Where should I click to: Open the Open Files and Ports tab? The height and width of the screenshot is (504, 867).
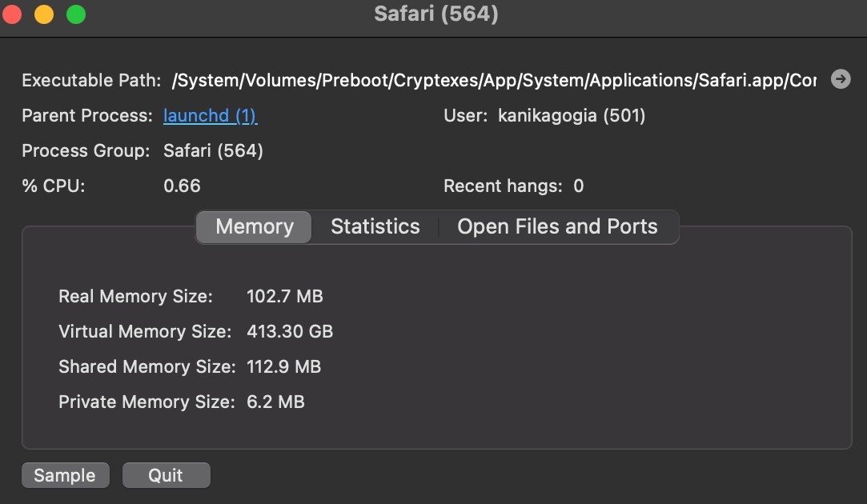[557, 226]
